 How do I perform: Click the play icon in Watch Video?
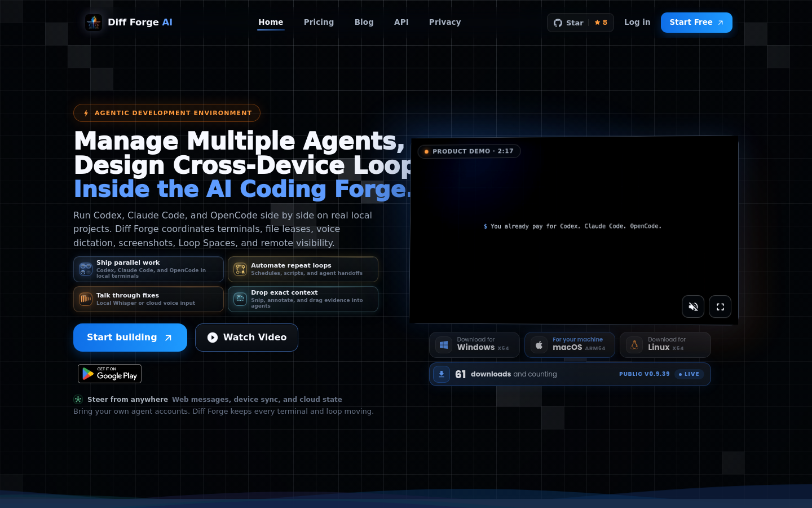click(213, 338)
